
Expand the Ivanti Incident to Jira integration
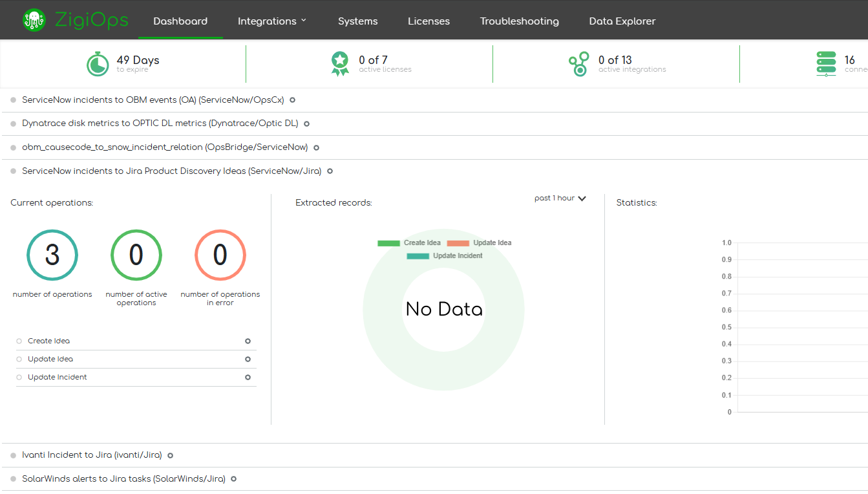(x=91, y=455)
